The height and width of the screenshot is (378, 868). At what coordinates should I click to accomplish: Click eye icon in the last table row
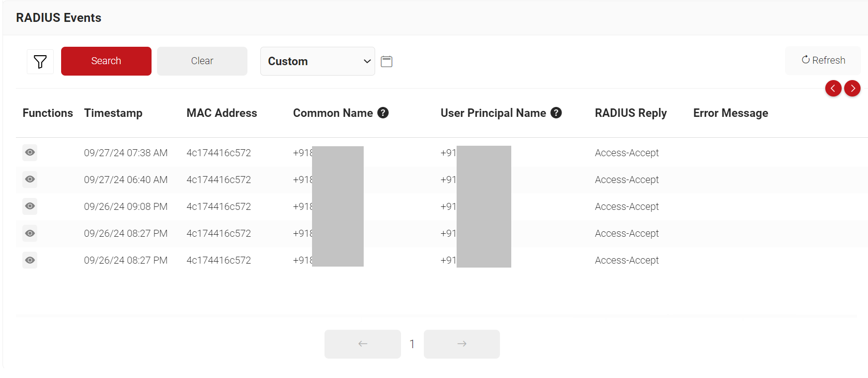tap(30, 260)
